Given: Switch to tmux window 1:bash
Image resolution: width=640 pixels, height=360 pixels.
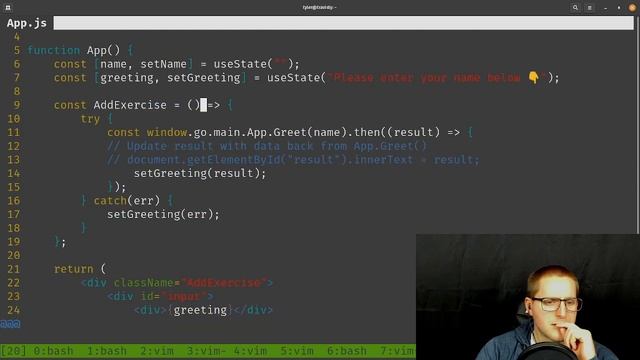Looking at the screenshot, I should (x=107, y=351).
